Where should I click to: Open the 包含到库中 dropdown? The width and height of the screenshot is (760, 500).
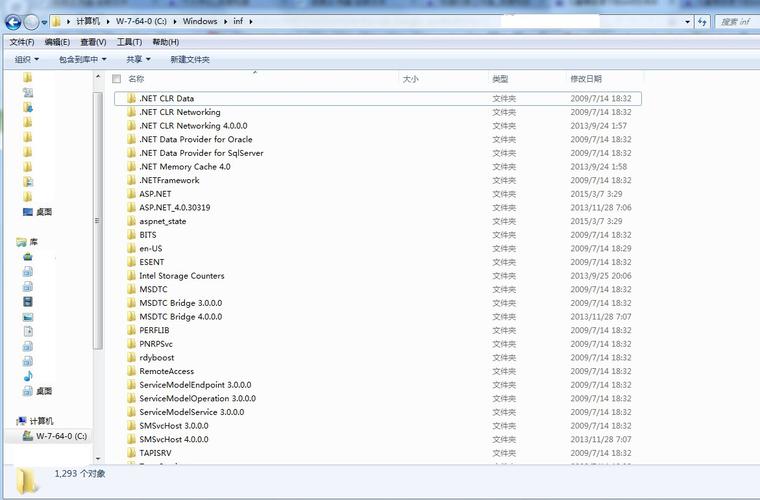[82, 59]
